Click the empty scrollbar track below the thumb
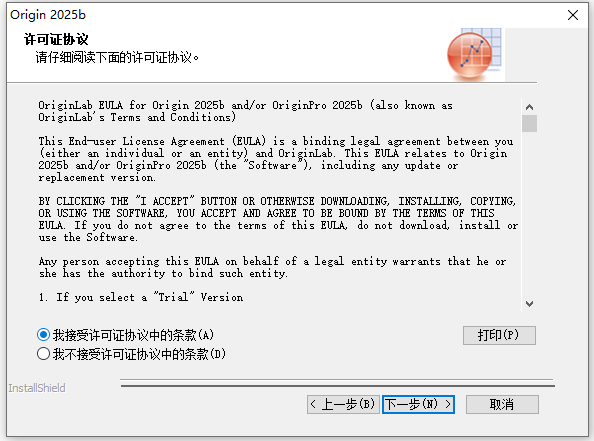 coord(530,214)
